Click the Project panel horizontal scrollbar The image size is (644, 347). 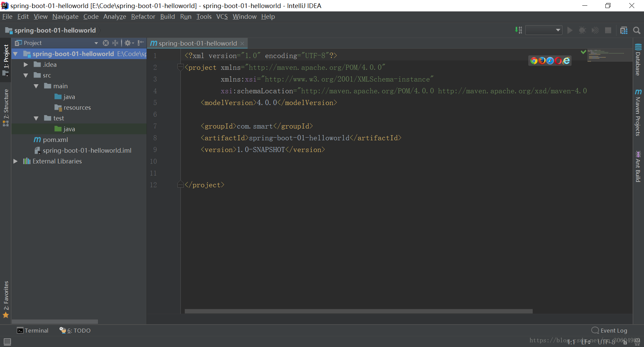coord(55,321)
